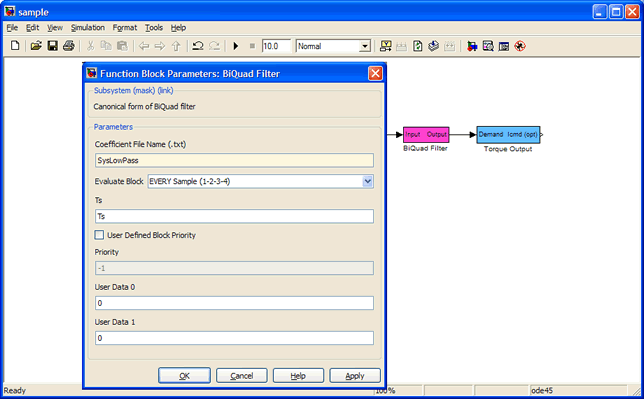644x399 pixels.
Task: Paste from clipboard with the paste icon
Action: point(122,46)
